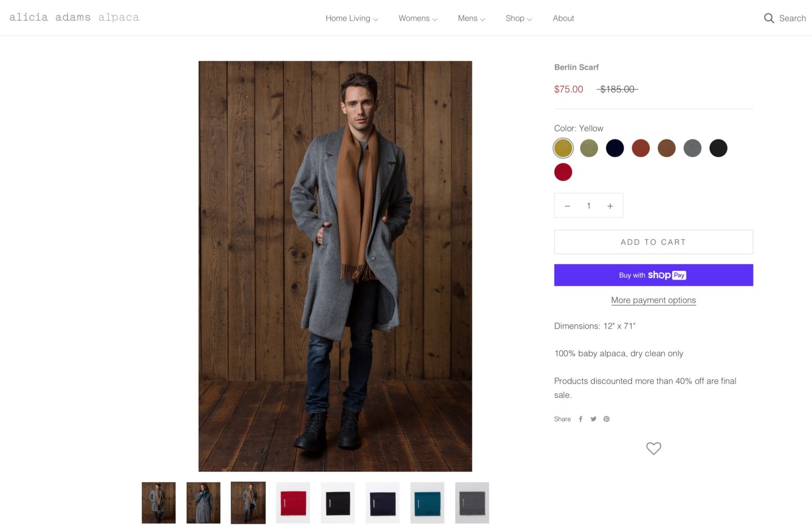Choose the red color swatch
Image resolution: width=812 pixels, height=530 pixels.
click(x=563, y=172)
